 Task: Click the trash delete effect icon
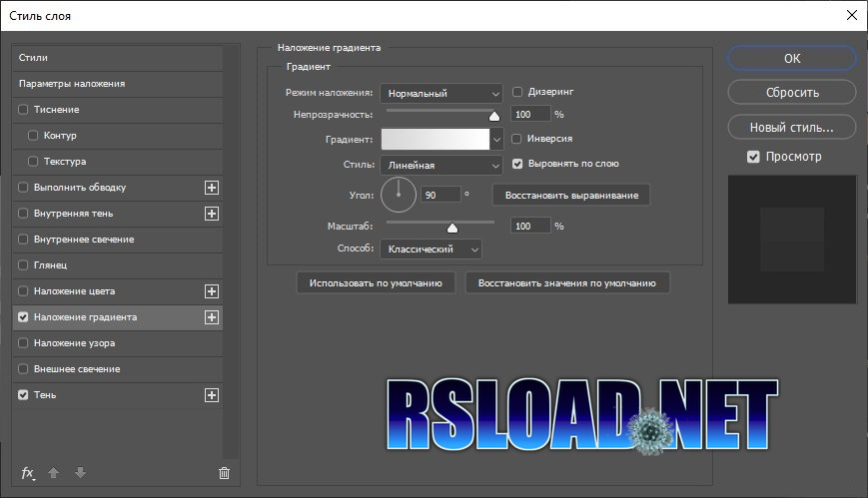coord(224,473)
